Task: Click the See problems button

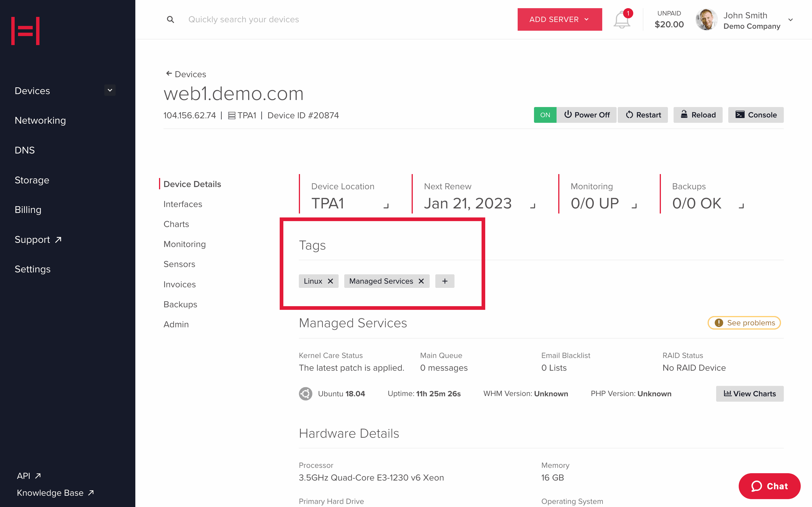Action: 745,323
